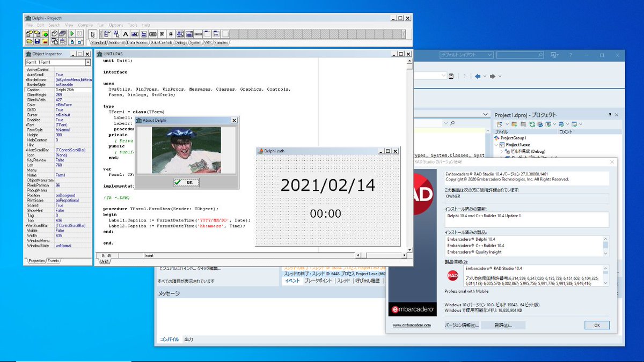
Task: Click the pin icon on Project panel header
Action: [x=610, y=115]
